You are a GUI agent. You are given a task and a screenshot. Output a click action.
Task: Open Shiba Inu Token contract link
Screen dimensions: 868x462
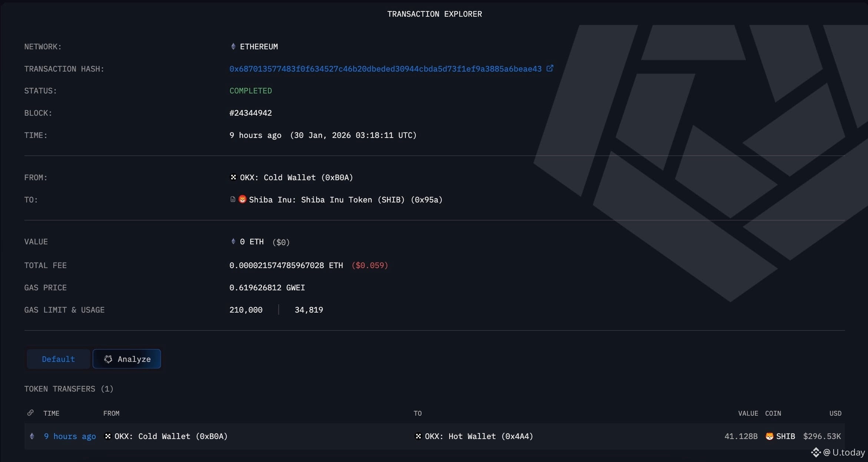(345, 200)
